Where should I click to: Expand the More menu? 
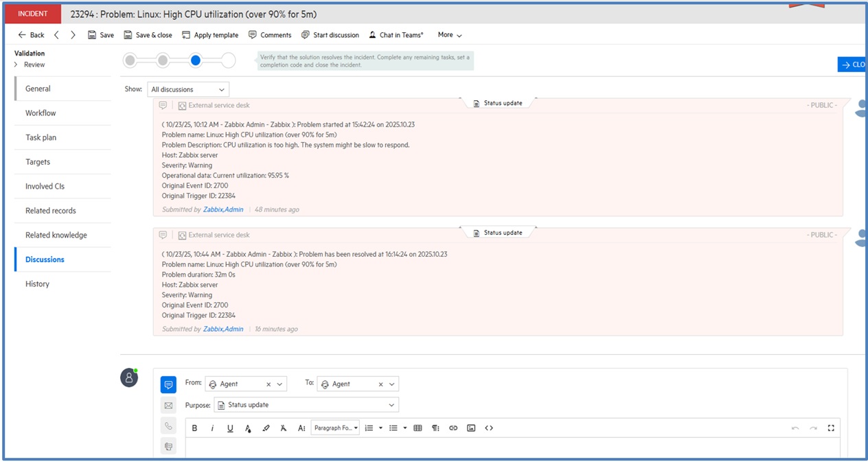click(x=450, y=35)
